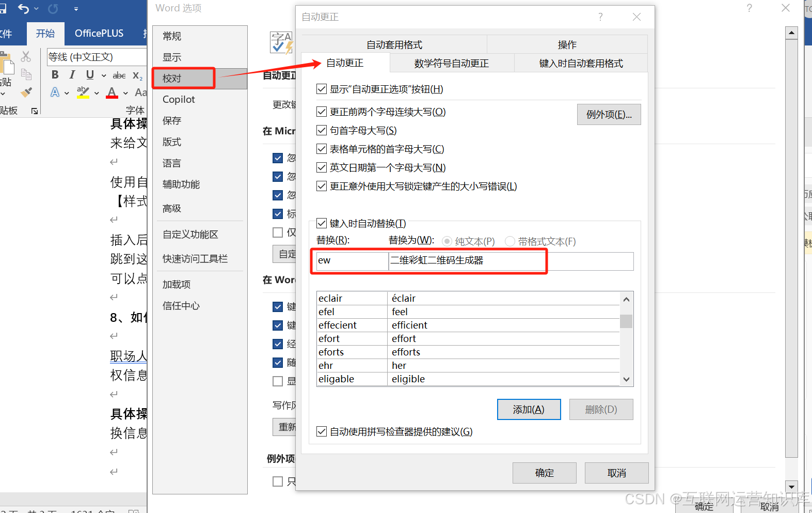
Task: Open 例外项 exceptions button
Action: [x=609, y=115]
